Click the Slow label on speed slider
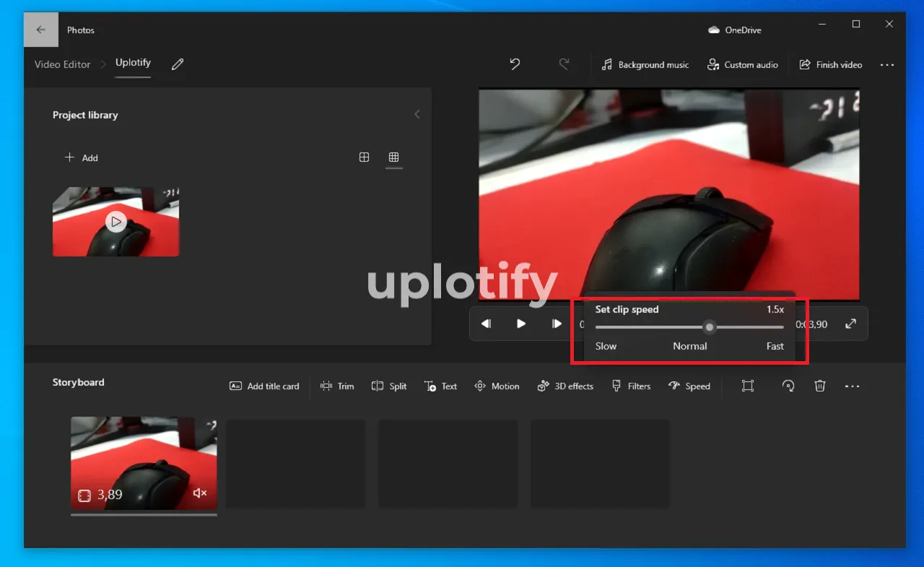The height and width of the screenshot is (567, 924). [x=606, y=346]
